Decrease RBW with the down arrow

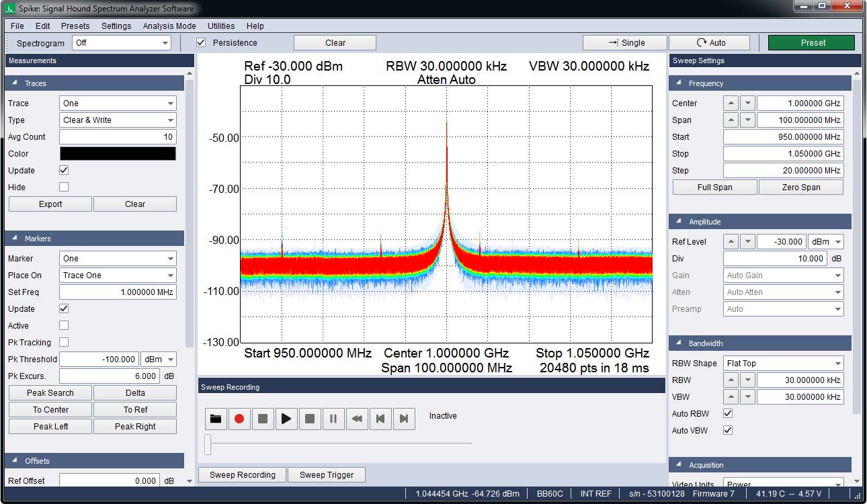click(x=747, y=380)
